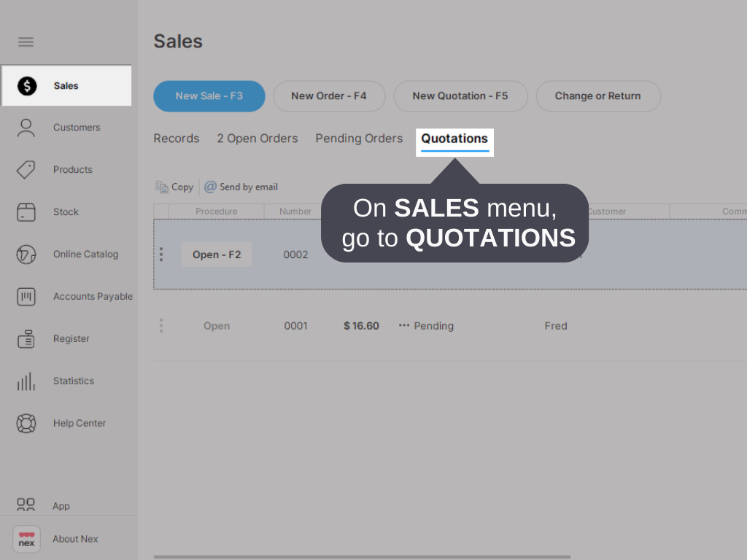
Task: Toggle the sidebar with the hamburger icon
Action: tap(26, 42)
